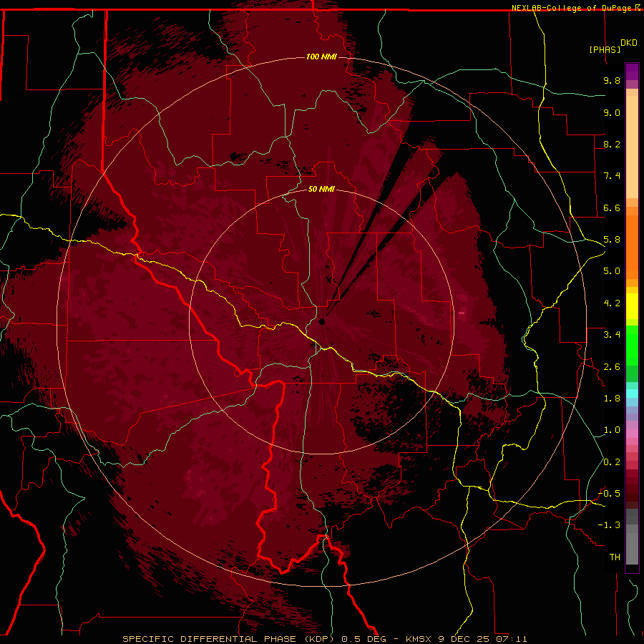Click the 3.4 scale value
This screenshot has height=644, width=644.
pos(612,335)
